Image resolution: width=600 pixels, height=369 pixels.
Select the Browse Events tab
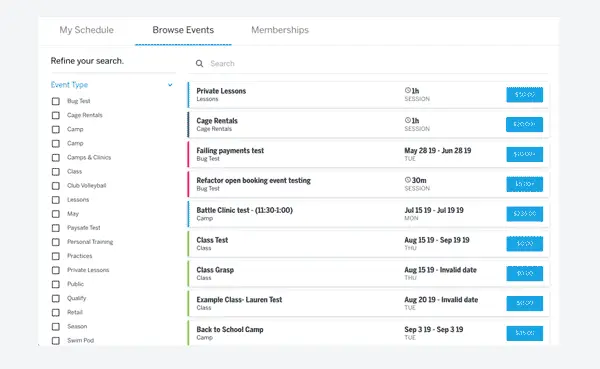coord(183,30)
